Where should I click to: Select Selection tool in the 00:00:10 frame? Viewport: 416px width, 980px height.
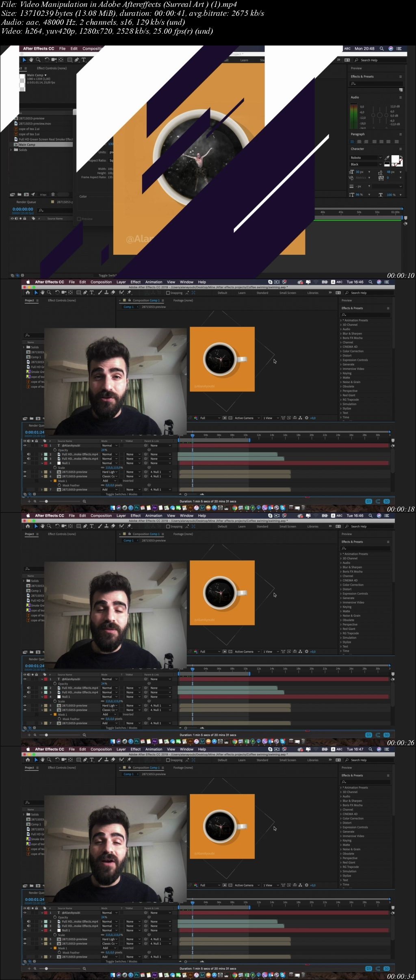[24, 60]
